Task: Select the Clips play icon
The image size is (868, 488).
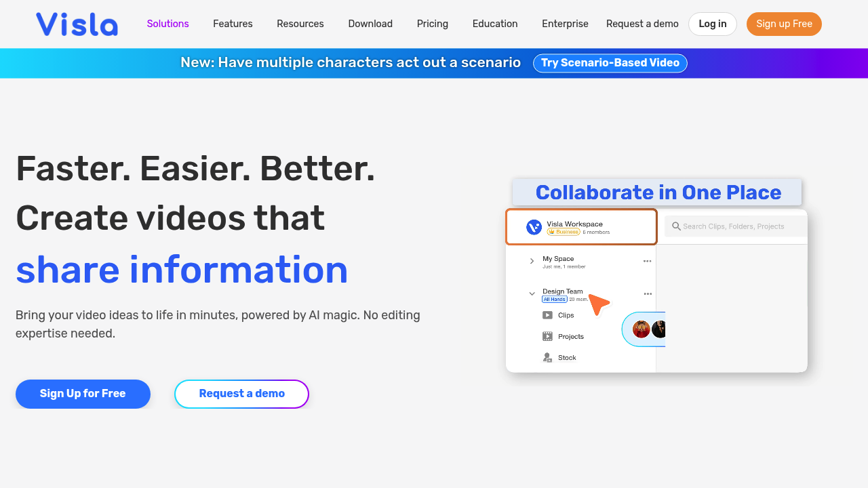Action: tap(547, 315)
